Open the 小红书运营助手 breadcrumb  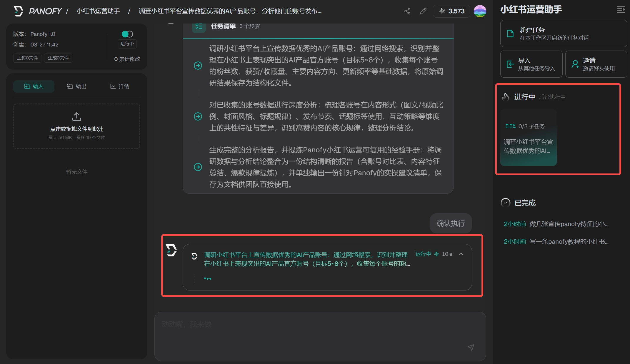pos(98,11)
